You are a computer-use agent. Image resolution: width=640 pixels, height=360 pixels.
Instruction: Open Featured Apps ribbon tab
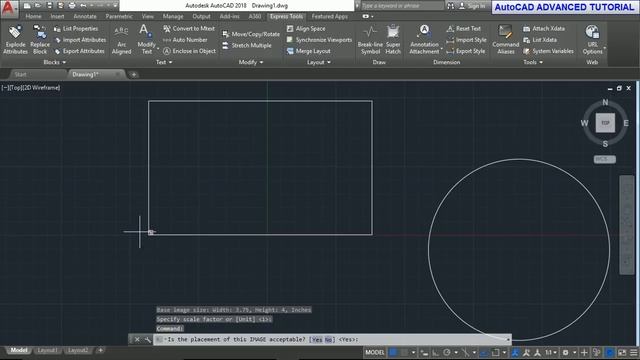coord(330,16)
